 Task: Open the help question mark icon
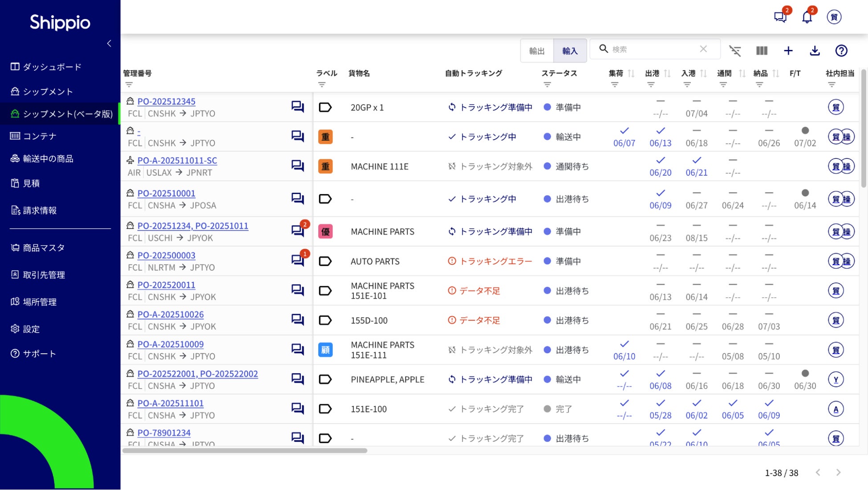[841, 51]
